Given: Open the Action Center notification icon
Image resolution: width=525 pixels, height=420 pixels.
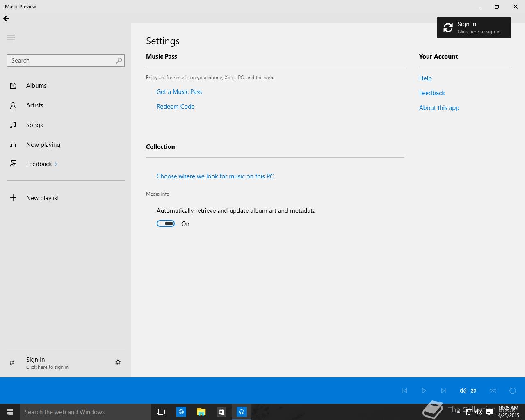Looking at the screenshot, I should click(489, 412).
